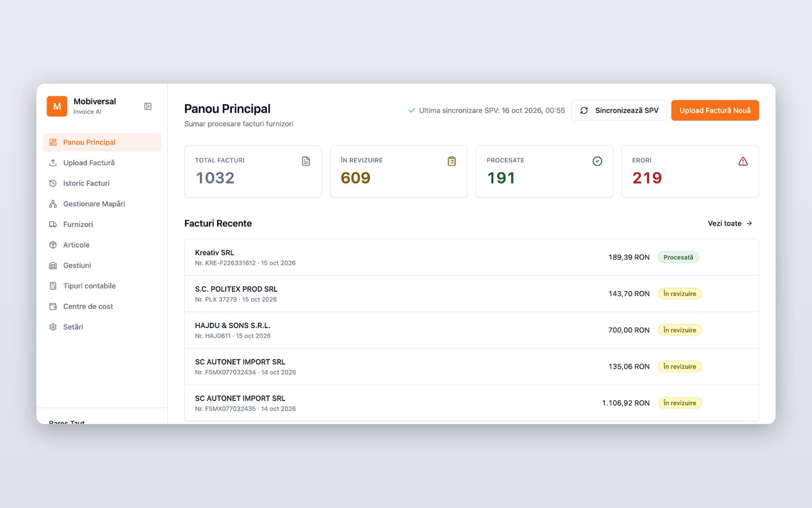Click the Upload Factură upload icon

coord(53,163)
